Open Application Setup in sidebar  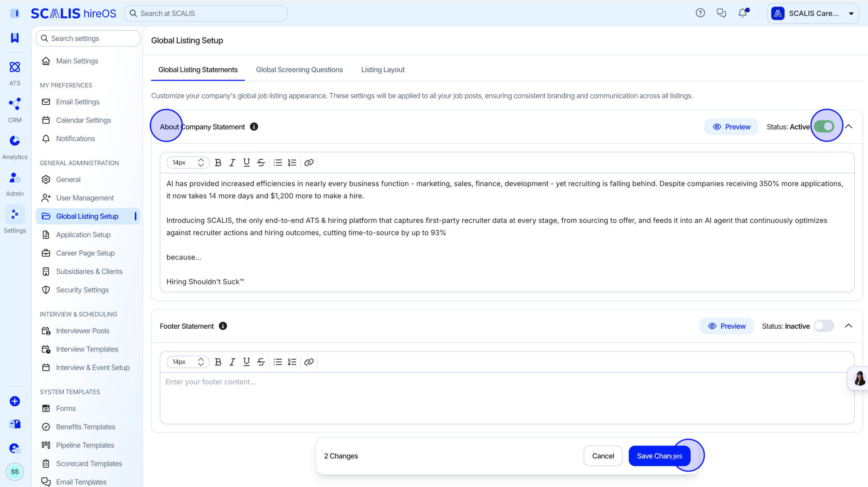tap(88, 235)
